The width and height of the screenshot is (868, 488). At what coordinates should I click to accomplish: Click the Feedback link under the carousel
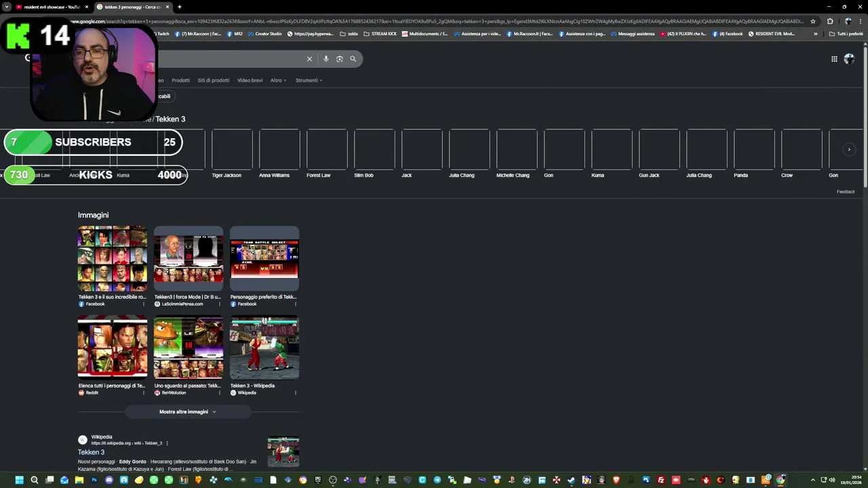coord(846,192)
